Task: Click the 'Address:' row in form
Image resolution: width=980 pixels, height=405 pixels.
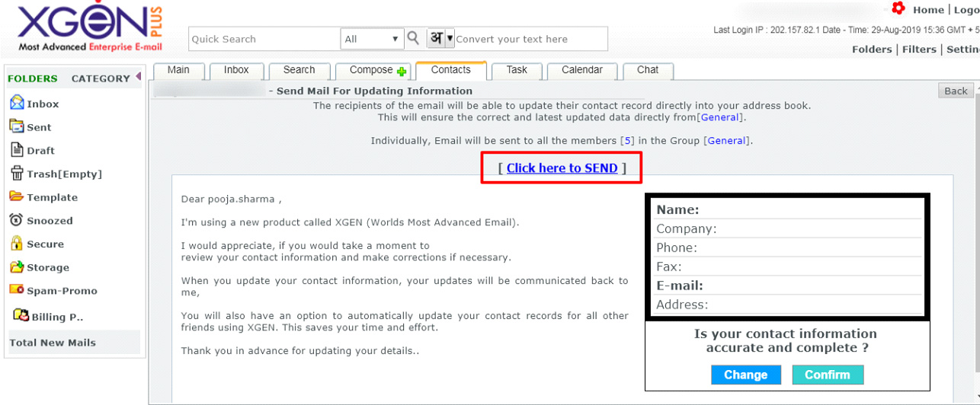Action: [788, 305]
